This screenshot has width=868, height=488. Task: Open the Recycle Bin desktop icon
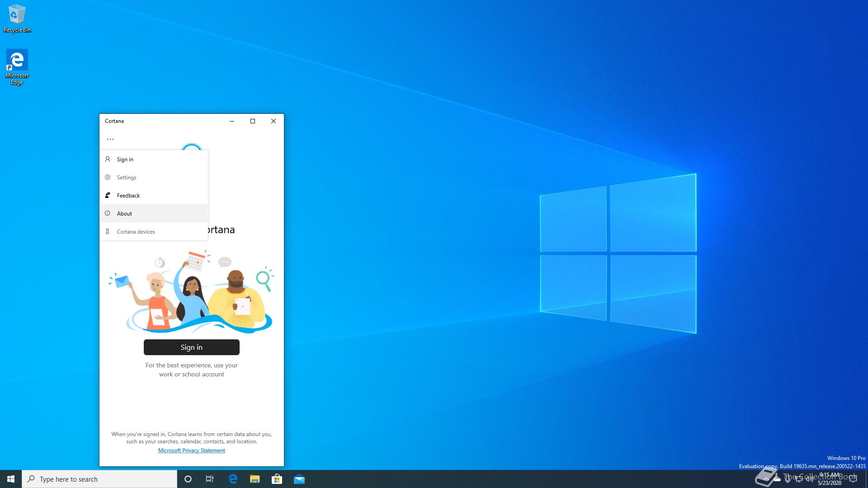[17, 19]
